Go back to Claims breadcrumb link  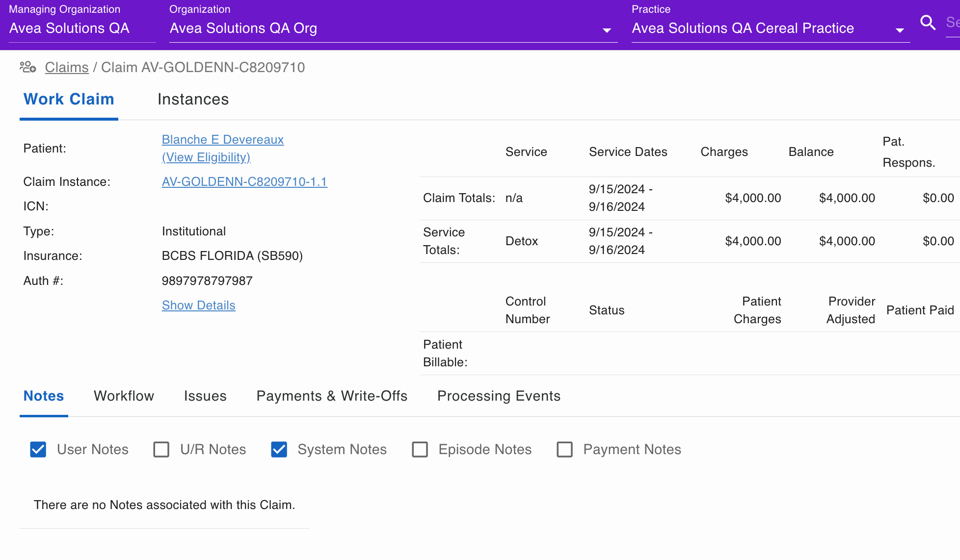67,68
